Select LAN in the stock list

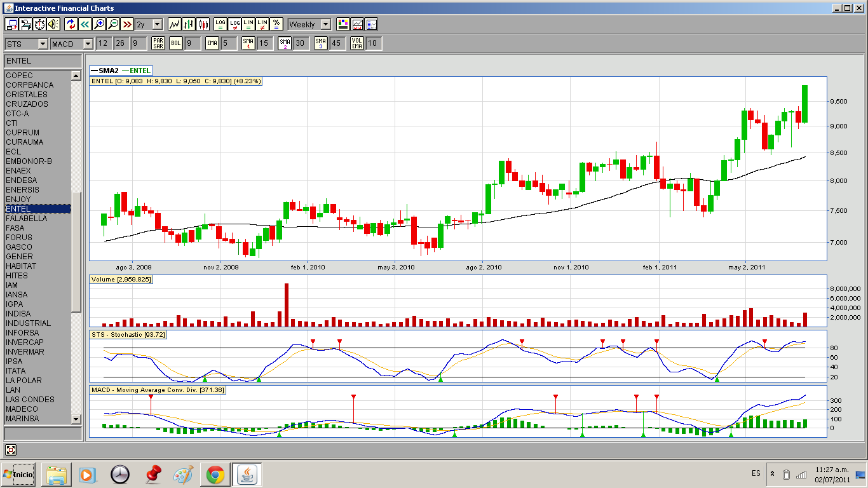13,390
